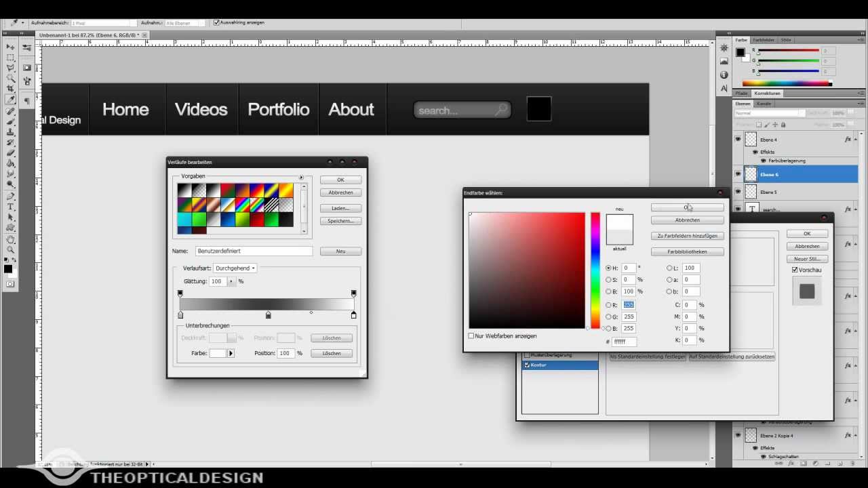868x488 pixels.
Task: Select the Pen tool
Action: (x=11, y=196)
